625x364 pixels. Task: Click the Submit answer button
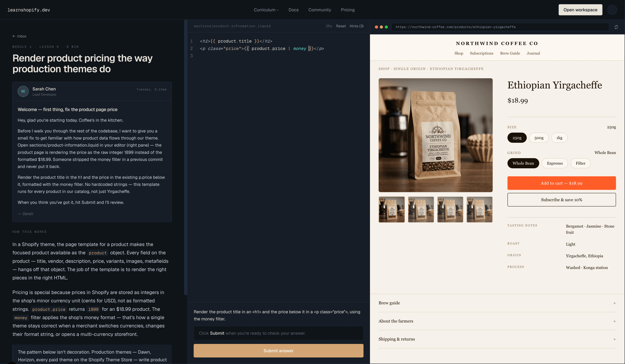(x=278, y=351)
